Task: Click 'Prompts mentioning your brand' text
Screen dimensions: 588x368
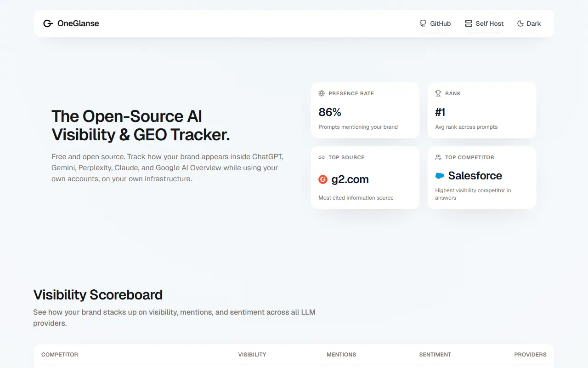Action: 358,127
